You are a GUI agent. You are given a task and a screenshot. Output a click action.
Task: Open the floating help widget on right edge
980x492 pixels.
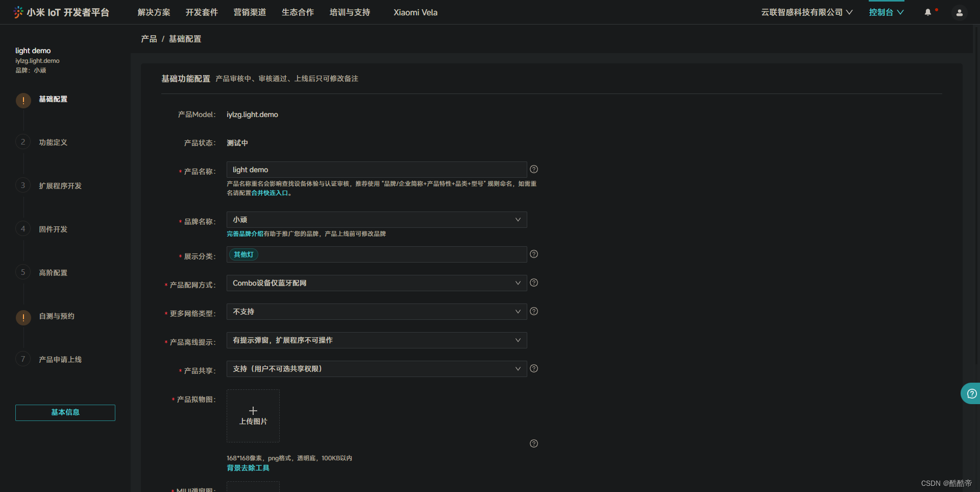pyautogui.click(x=971, y=393)
